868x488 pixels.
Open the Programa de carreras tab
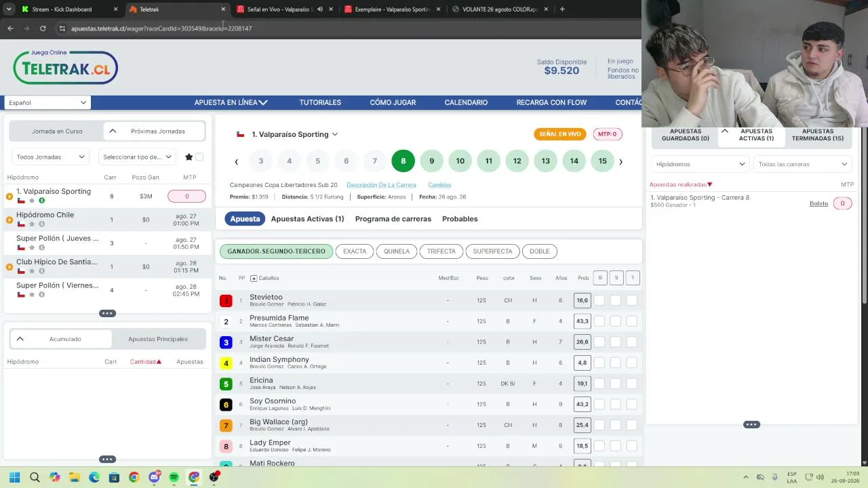coord(393,219)
